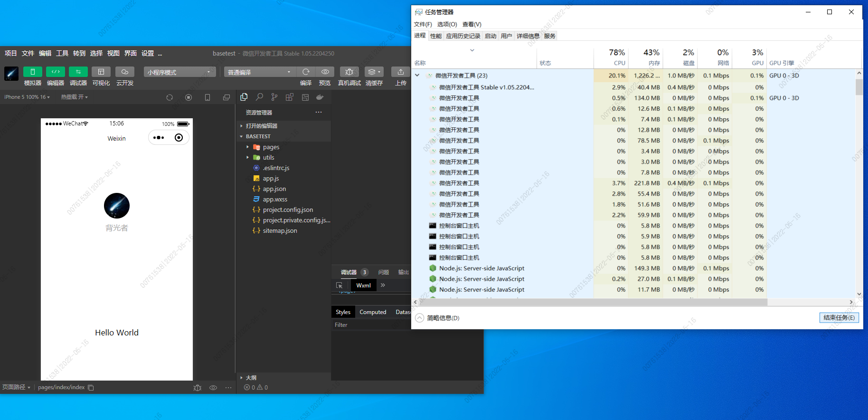This screenshot has width=868, height=420.
Task: Click the 结束任务(E) button
Action: click(839, 318)
